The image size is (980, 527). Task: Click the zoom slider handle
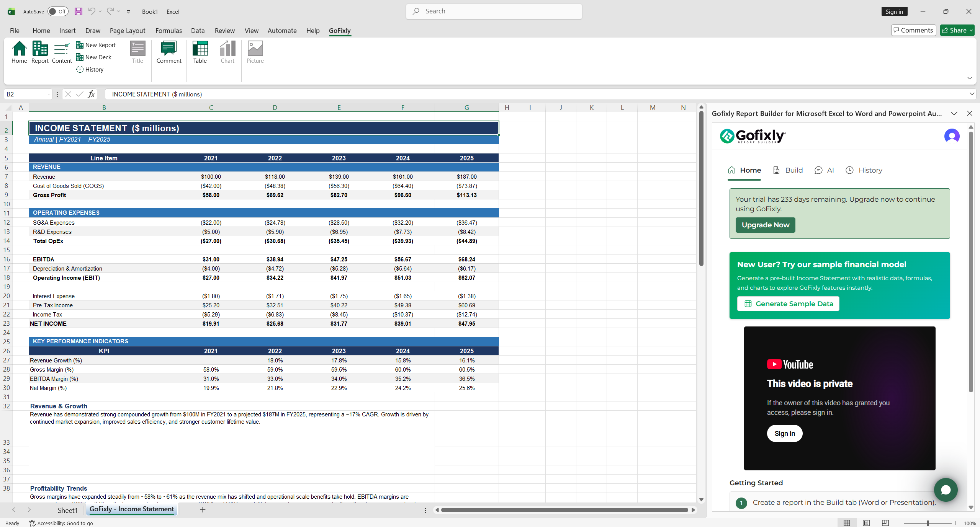[928, 523]
